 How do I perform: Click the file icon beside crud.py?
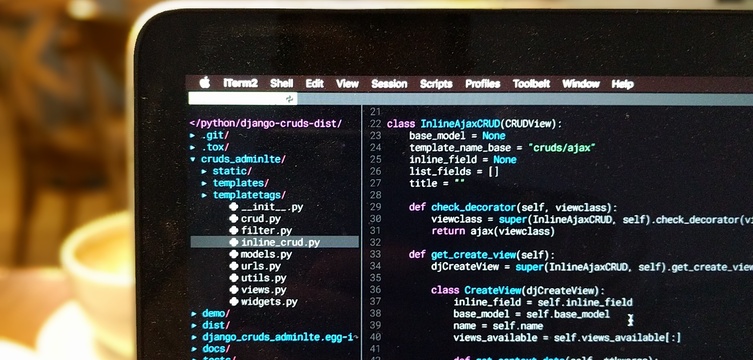[234, 219]
